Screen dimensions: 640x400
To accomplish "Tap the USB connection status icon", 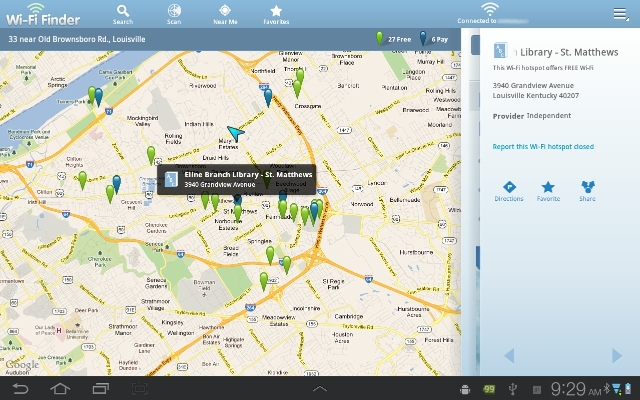I will 513,389.
